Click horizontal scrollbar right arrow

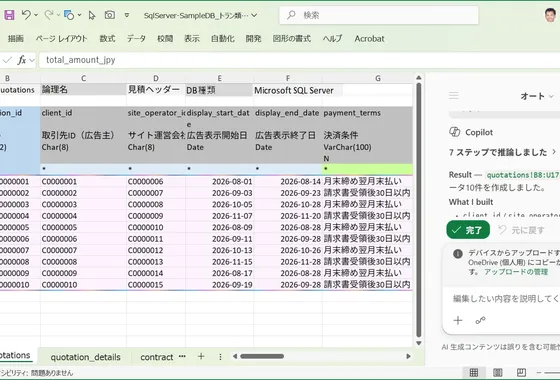(408, 356)
